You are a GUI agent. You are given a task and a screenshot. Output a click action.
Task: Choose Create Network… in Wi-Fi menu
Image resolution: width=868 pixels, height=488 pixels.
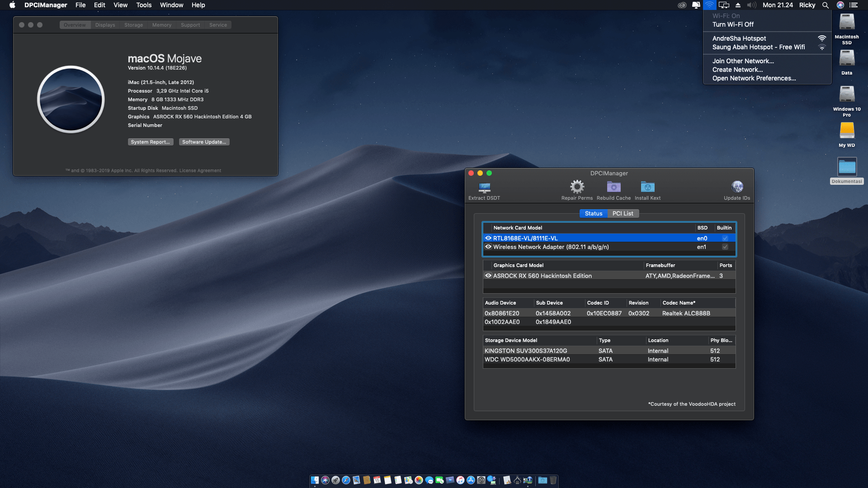(767, 70)
